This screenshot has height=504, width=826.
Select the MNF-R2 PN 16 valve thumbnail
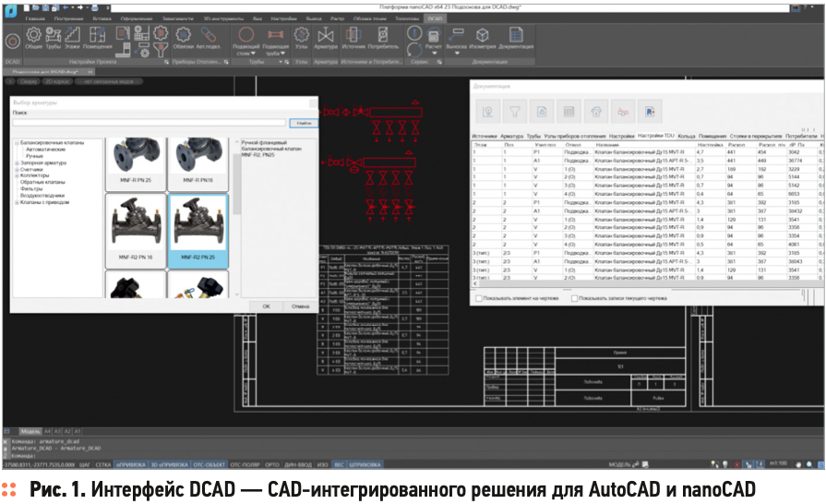pyautogui.click(x=136, y=231)
